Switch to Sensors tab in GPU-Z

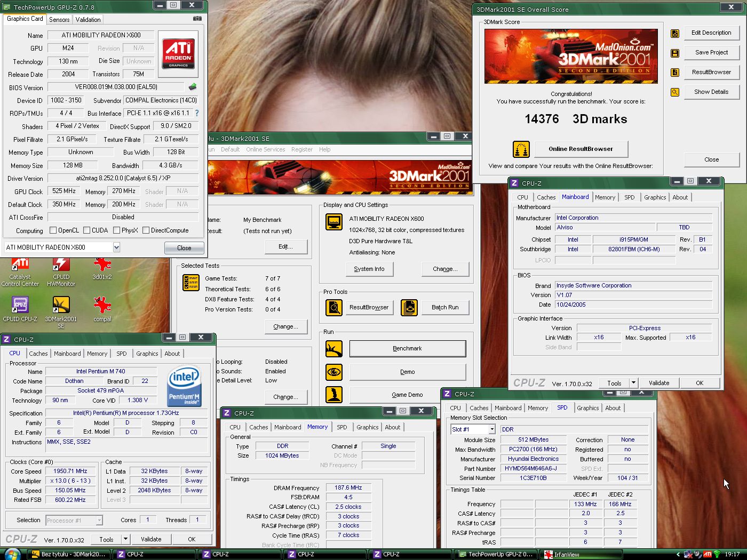(59, 19)
